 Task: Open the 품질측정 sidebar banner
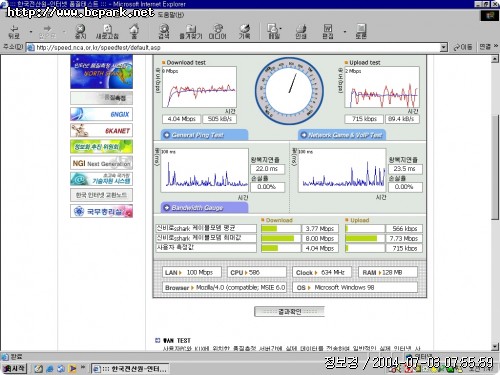coord(101,98)
